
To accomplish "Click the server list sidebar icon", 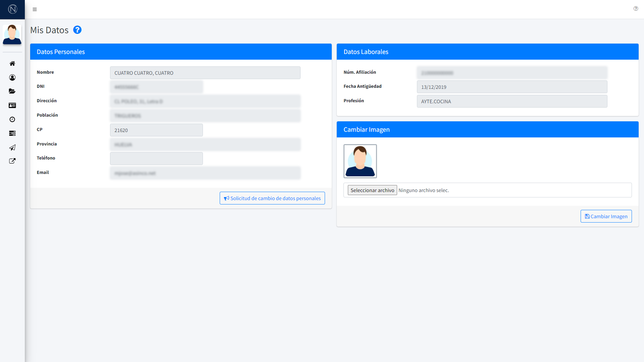I will [12, 133].
